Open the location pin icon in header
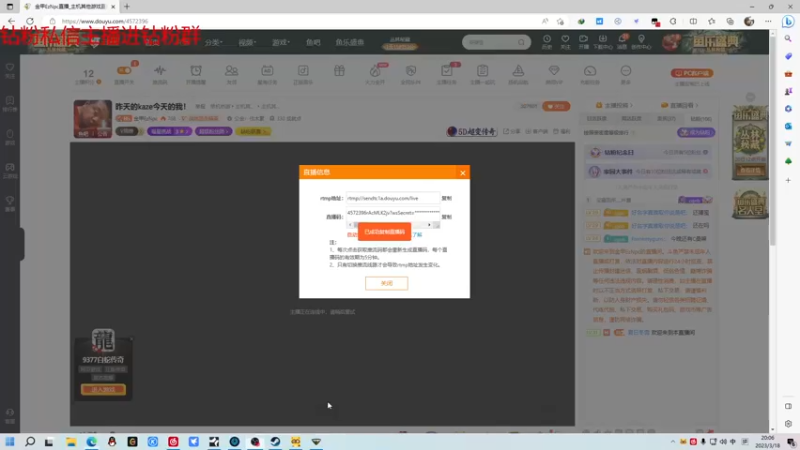800x450 pixels. coord(641,41)
